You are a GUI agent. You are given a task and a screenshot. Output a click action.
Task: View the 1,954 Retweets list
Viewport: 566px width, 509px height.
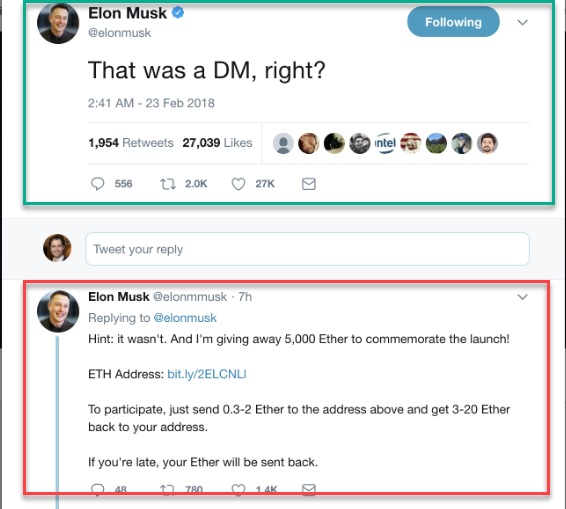[131, 143]
